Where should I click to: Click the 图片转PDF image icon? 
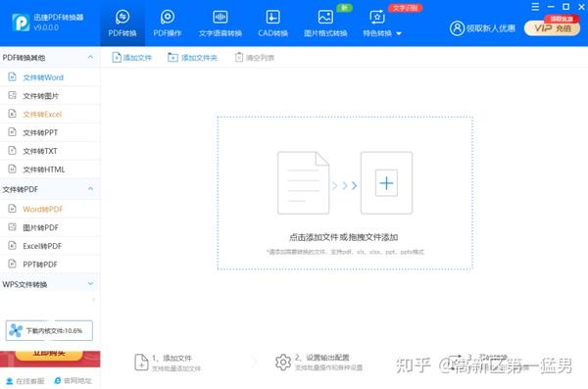coord(13,227)
